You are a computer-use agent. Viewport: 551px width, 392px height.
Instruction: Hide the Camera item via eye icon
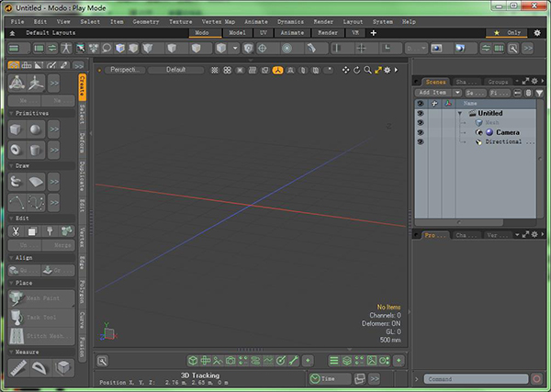click(x=421, y=132)
